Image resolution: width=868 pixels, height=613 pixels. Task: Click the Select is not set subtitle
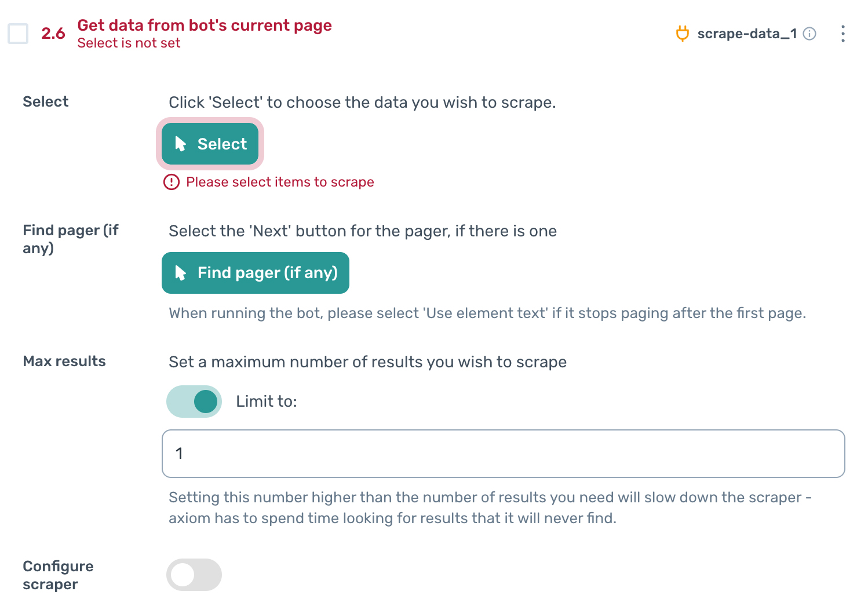(128, 42)
